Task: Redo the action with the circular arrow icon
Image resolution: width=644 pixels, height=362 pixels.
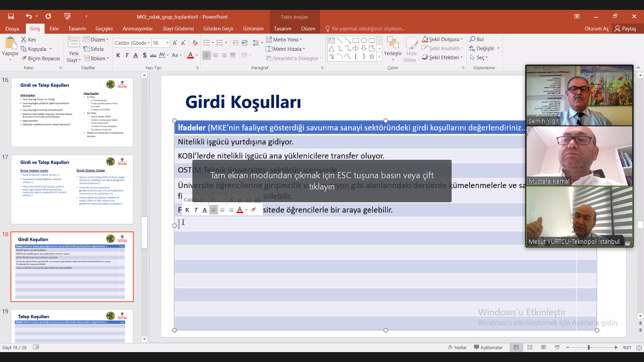Action: tap(48, 16)
